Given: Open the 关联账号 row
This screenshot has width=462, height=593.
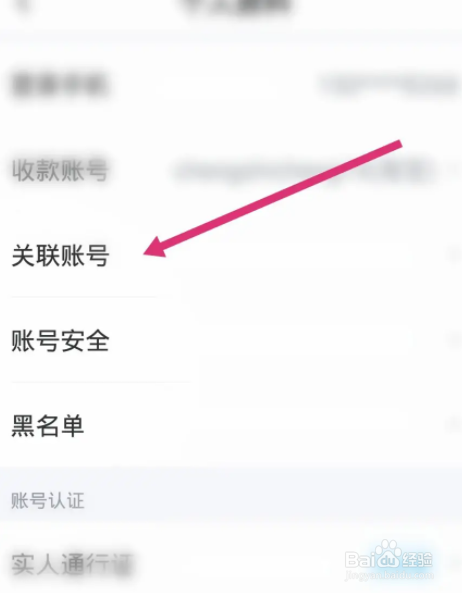Looking at the screenshot, I should (x=231, y=255).
